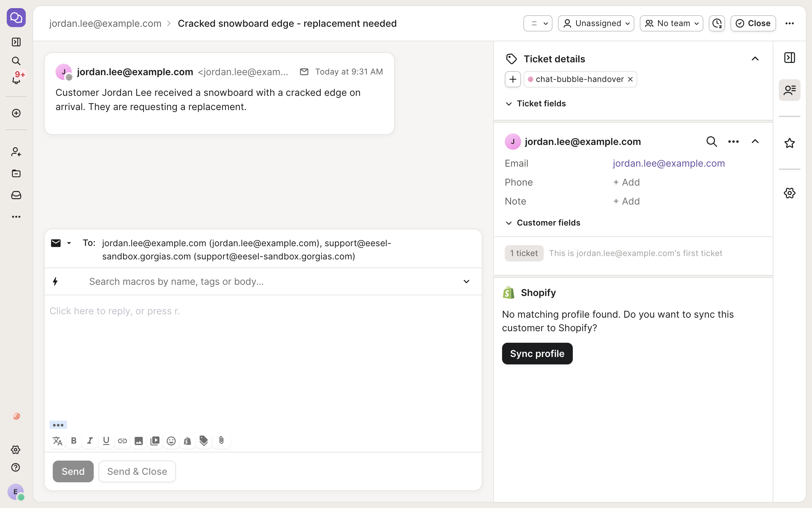Open search from the left sidebar
Screen dimensions: 812x508
click(x=16, y=61)
